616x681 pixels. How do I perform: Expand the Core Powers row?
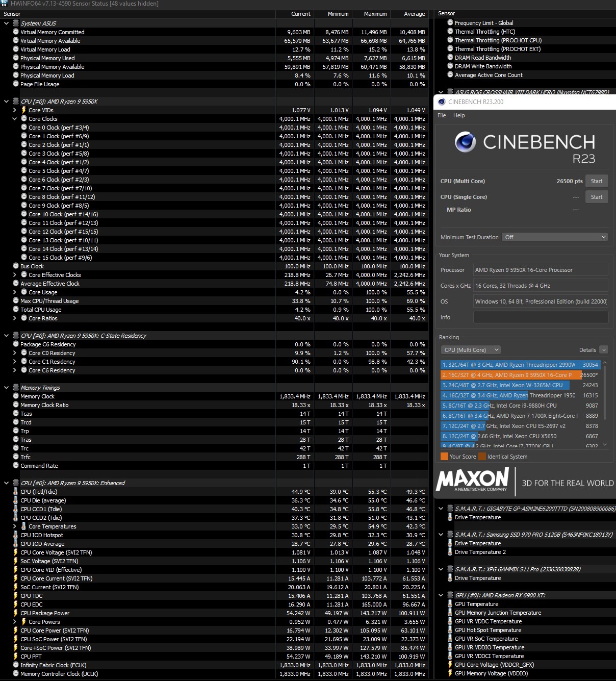pos(14,621)
